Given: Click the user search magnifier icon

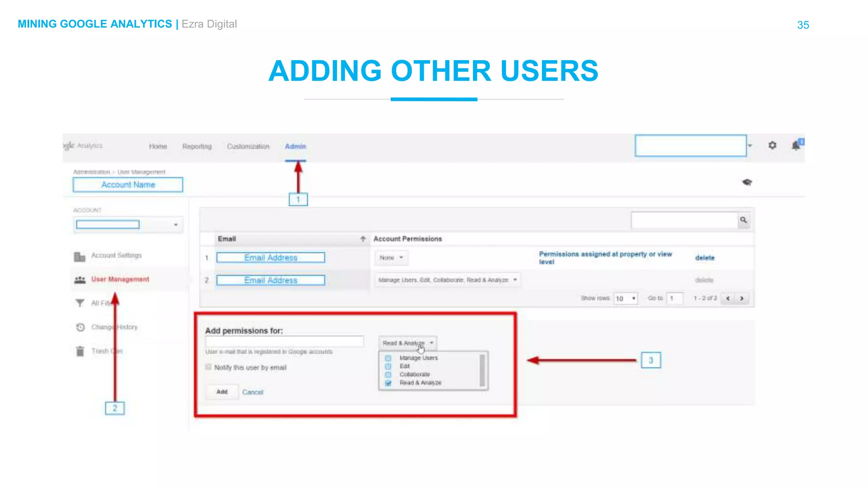Looking at the screenshot, I should [x=743, y=220].
